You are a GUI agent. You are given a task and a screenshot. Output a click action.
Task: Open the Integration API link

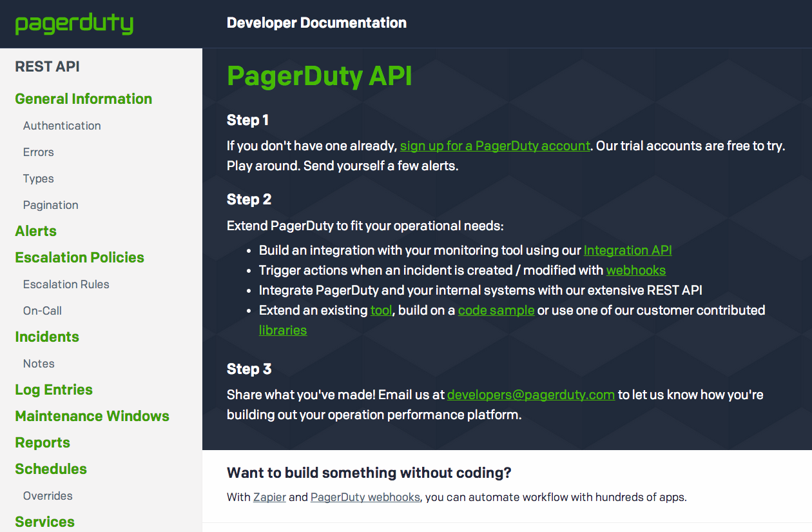[628, 250]
